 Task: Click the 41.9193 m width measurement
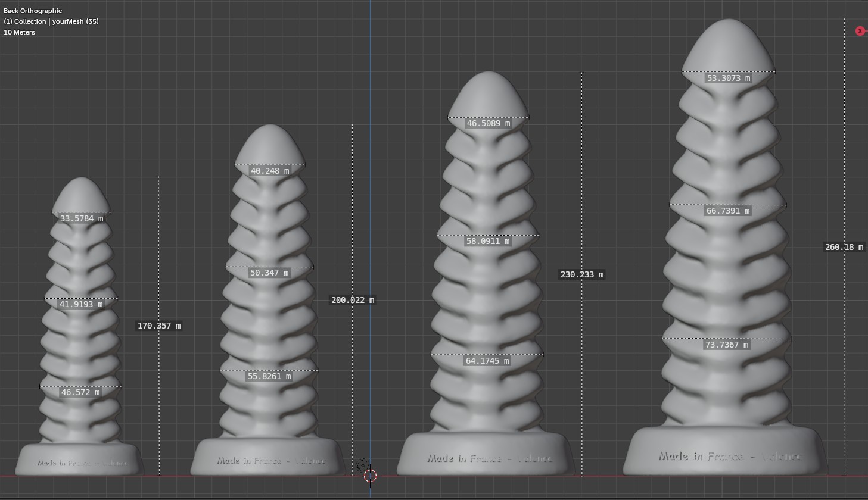81,304
